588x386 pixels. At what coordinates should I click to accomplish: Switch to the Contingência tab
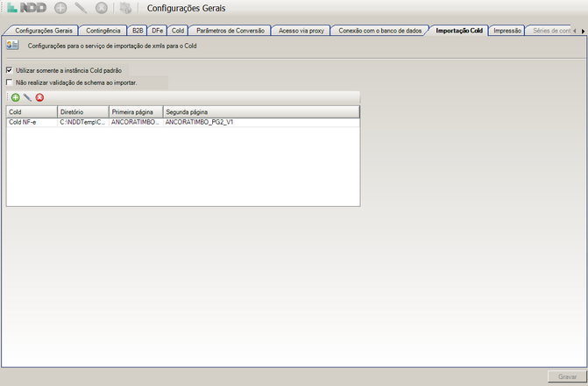pos(103,31)
